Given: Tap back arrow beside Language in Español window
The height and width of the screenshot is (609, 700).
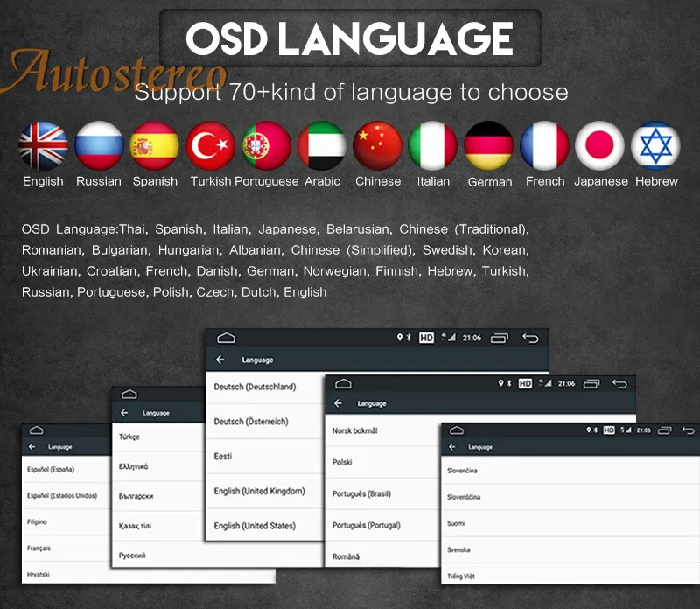Looking at the screenshot, I should (31, 447).
